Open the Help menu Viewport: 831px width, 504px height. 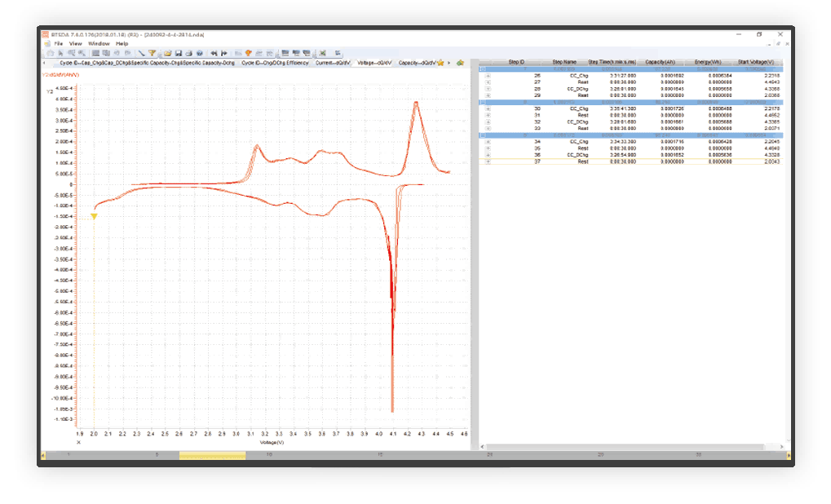pyautogui.click(x=122, y=43)
